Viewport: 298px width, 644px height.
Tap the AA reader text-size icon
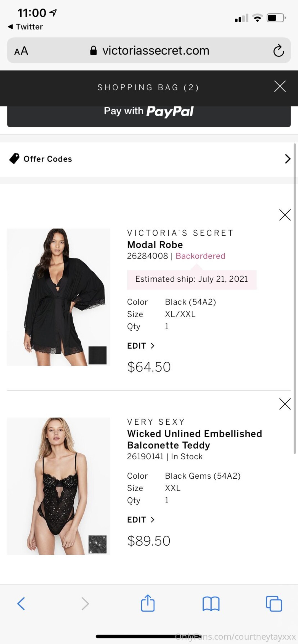21,51
